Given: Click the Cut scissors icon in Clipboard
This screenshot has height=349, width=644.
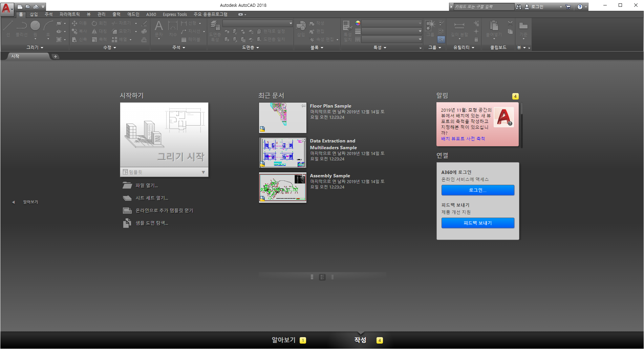Looking at the screenshot, I should [510, 23].
